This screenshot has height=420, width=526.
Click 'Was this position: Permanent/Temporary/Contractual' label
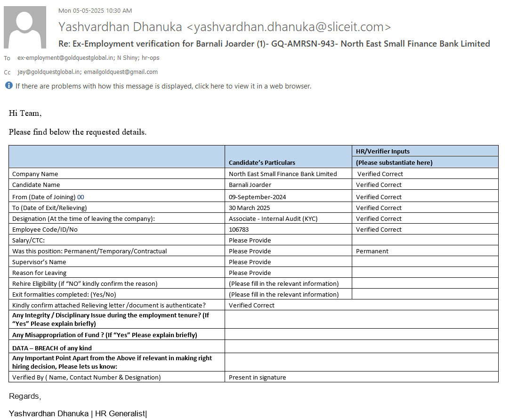[89, 251]
